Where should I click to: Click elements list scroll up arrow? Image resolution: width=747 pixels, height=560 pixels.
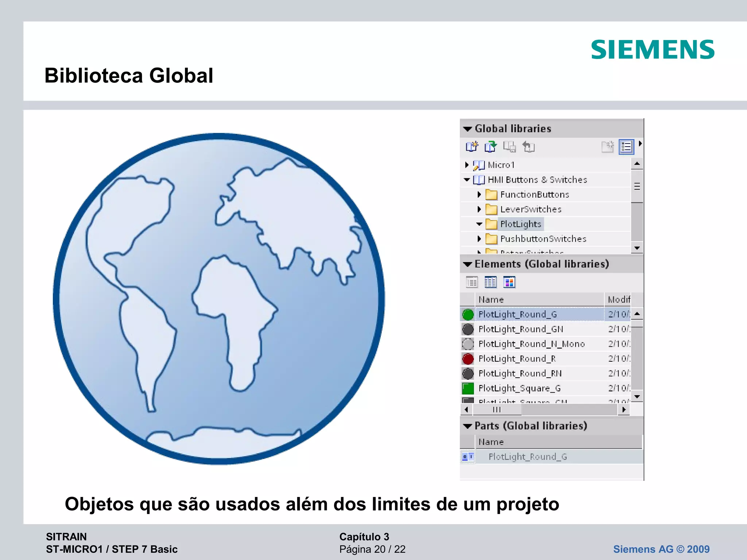(x=637, y=314)
